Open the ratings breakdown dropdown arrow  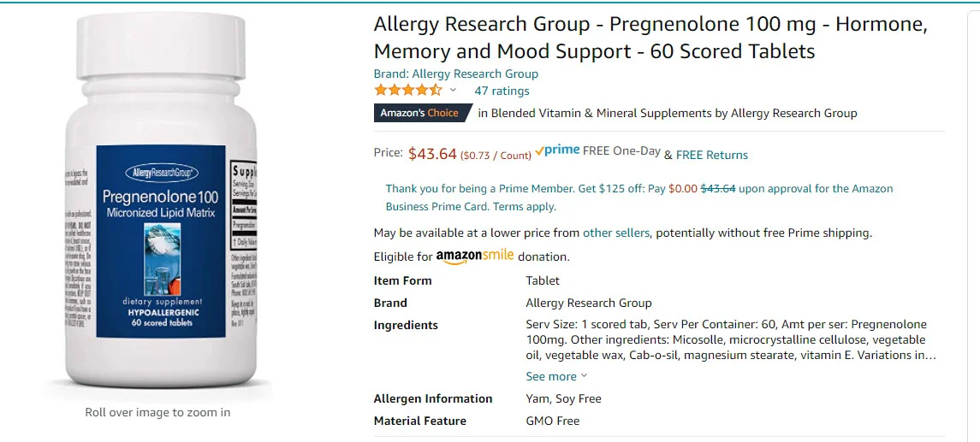point(454,91)
